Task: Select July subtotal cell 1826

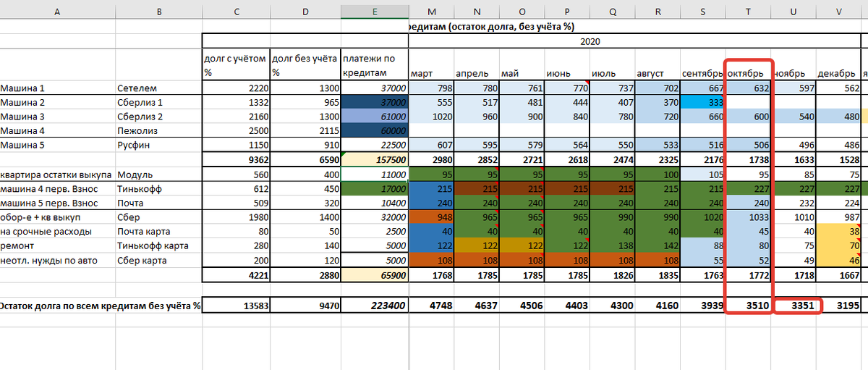Action: pos(612,275)
